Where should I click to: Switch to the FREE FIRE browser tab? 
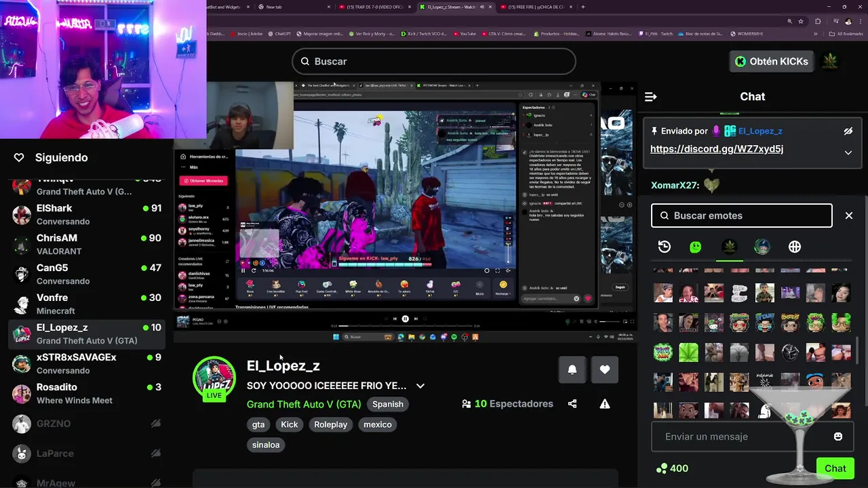pos(536,7)
